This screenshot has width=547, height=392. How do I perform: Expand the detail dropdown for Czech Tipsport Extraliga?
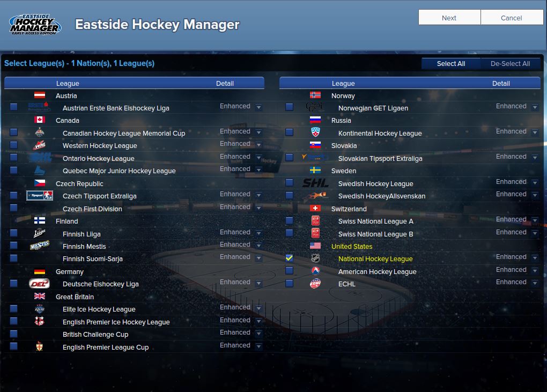[258, 195]
